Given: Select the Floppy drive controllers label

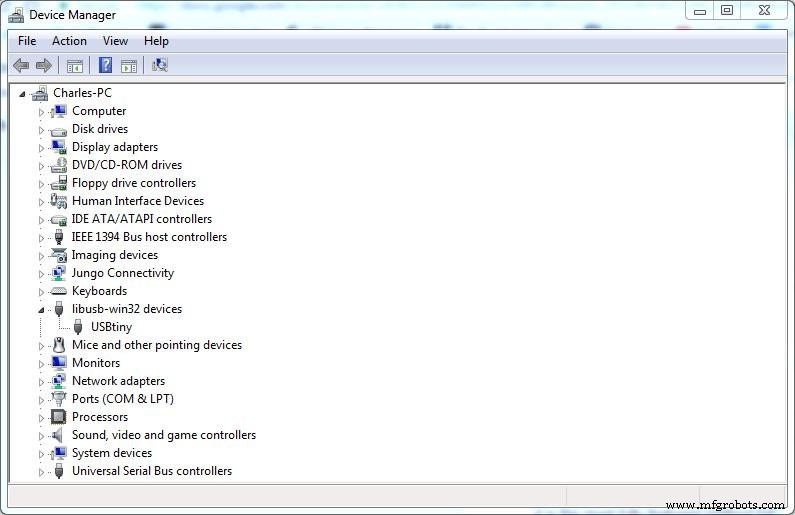Looking at the screenshot, I should [134, 183].
